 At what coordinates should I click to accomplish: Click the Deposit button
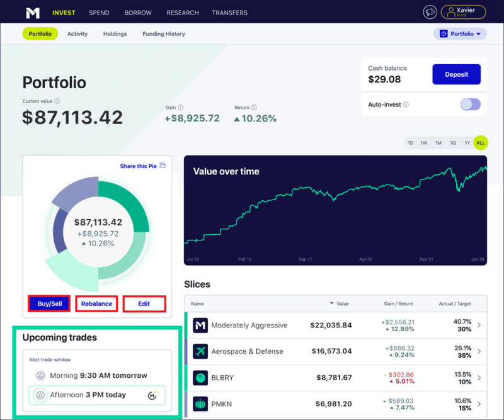pyautogui.click(x=456, y=74)
